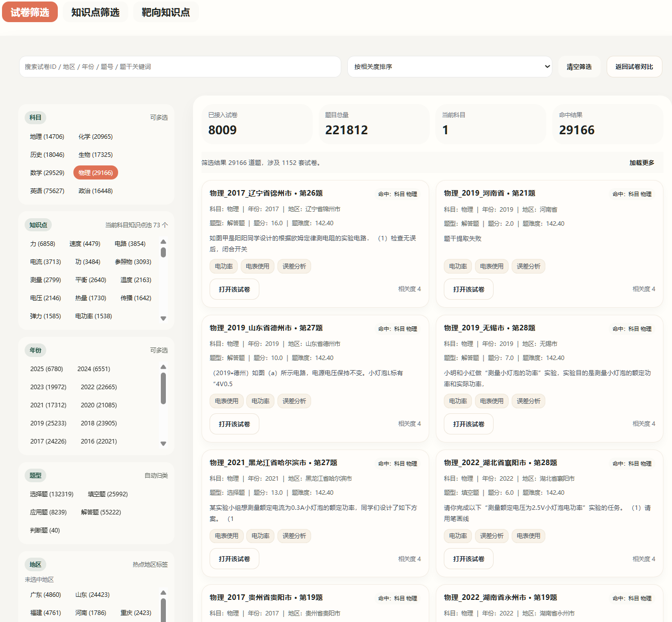Switch to the 试卷筛选 tab
Image resolution: width=672 pixels, height=622 pixels.
pos(30,12)
